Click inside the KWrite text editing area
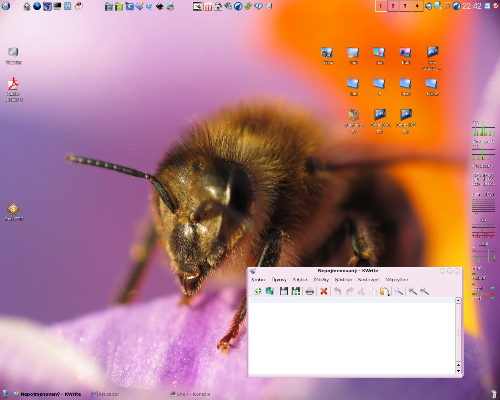 pyautogui.click(x=352, y=338)
